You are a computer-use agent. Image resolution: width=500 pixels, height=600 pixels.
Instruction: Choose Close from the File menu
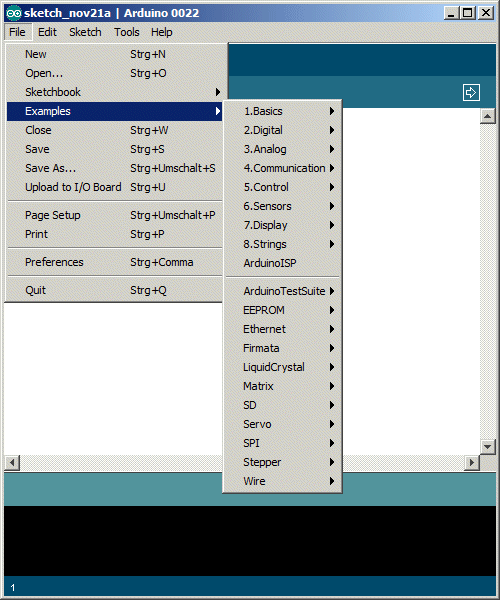[114, 130]
